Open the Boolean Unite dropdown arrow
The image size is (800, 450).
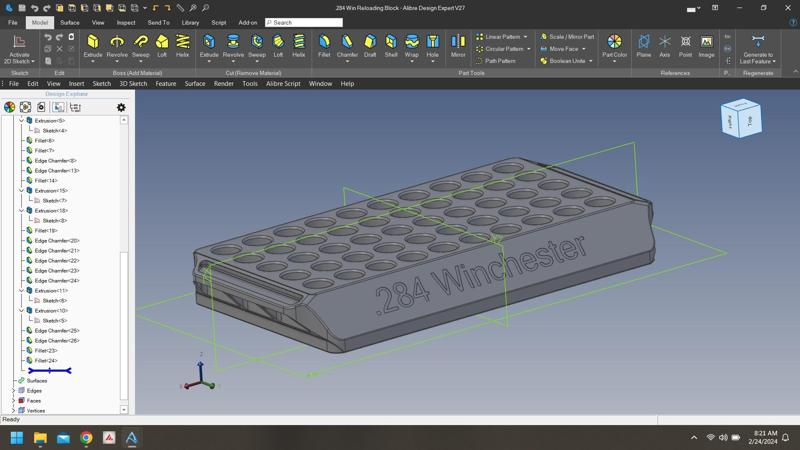tap(591, 61)
